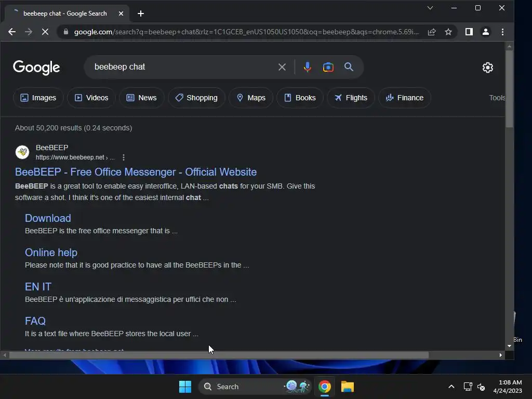
Task: Open the clock and date panel
Action: 508,387
